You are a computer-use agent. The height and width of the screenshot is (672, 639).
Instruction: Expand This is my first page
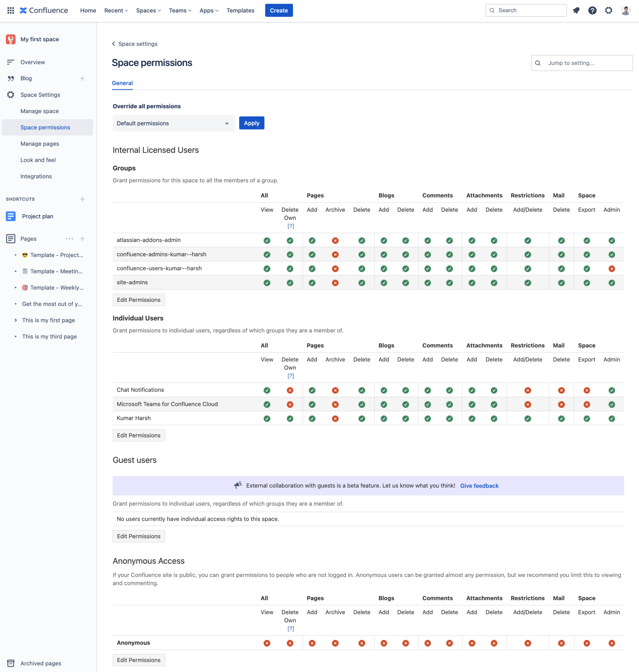tap(15, 320)
